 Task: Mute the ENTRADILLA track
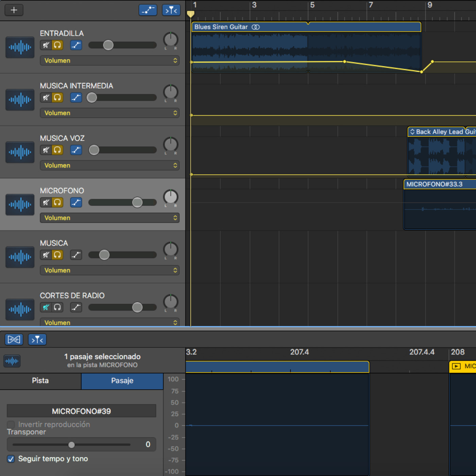[46, 45]
